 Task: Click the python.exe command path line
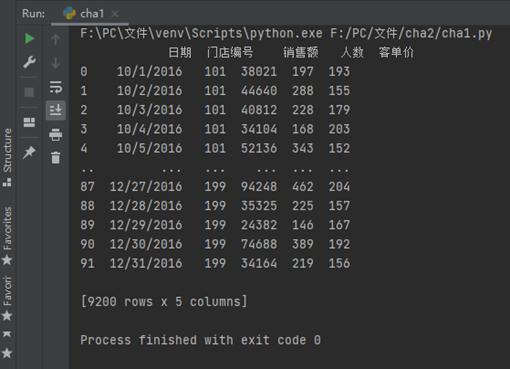tap(286, 33)
